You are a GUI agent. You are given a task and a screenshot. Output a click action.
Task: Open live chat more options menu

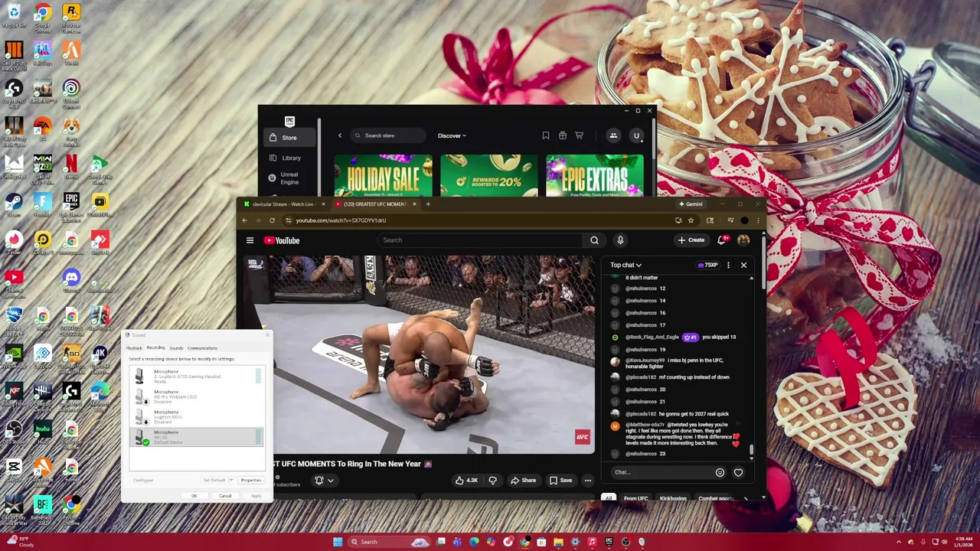[x=728, y=265]
